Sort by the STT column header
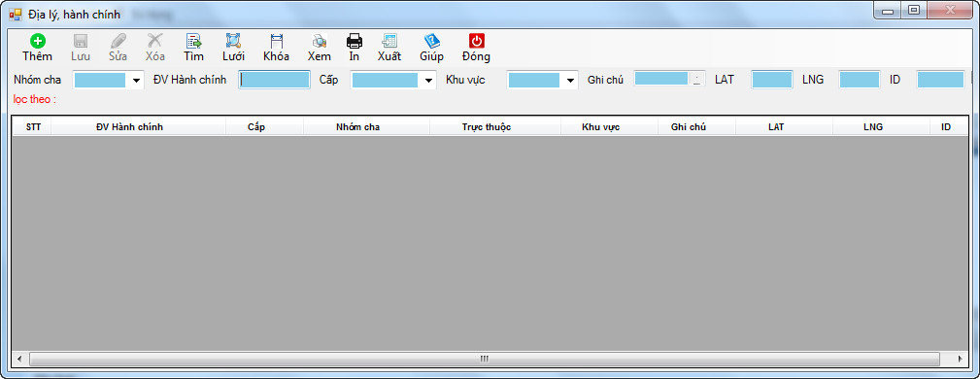 pyautogui.click(x=33, y=127)
